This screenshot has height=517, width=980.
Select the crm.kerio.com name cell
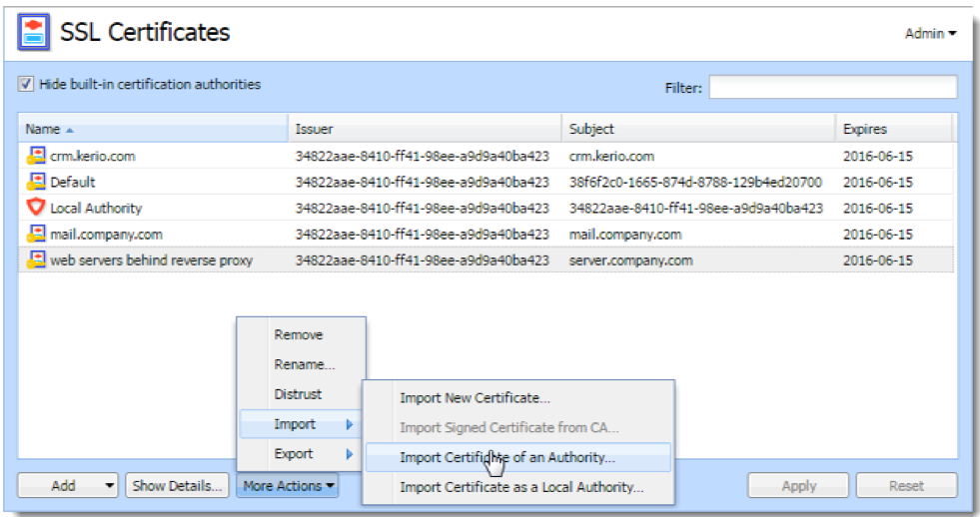click(93, 156)
